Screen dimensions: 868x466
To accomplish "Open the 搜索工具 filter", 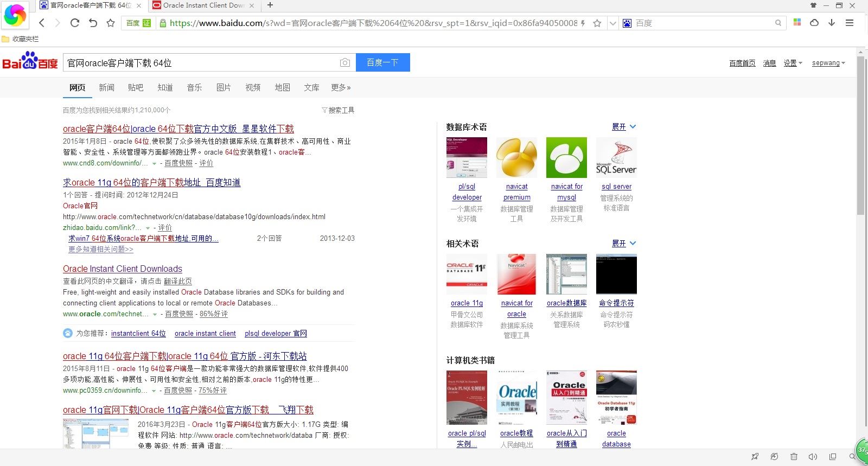I will 338,110.
